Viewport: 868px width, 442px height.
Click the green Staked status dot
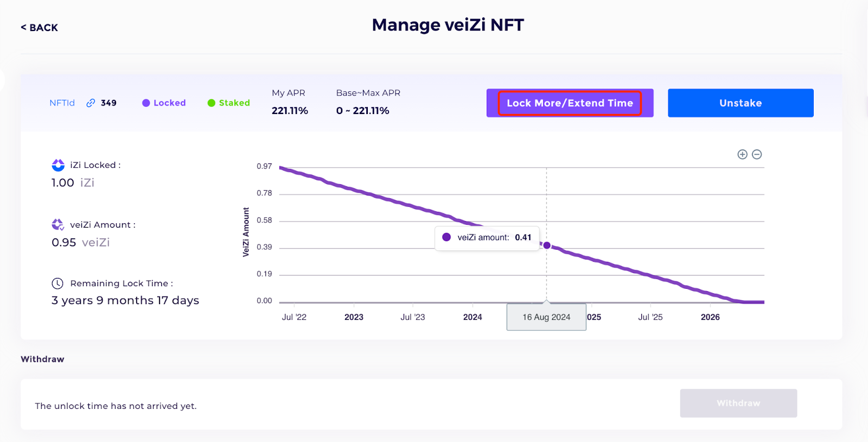[x=212, y=103]
